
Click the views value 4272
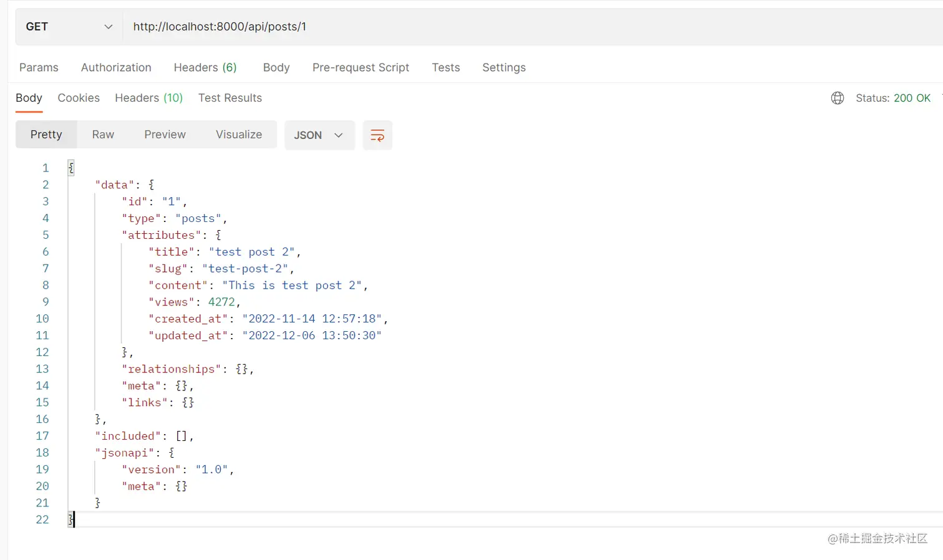pos(221,302)
